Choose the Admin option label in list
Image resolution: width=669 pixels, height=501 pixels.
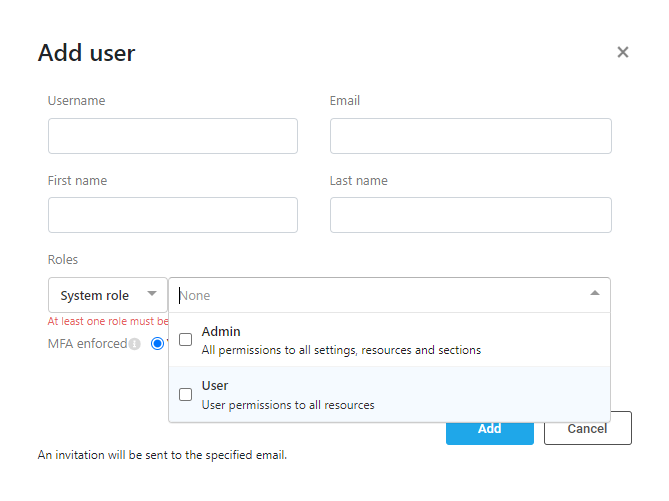click(x=221, y=331)
